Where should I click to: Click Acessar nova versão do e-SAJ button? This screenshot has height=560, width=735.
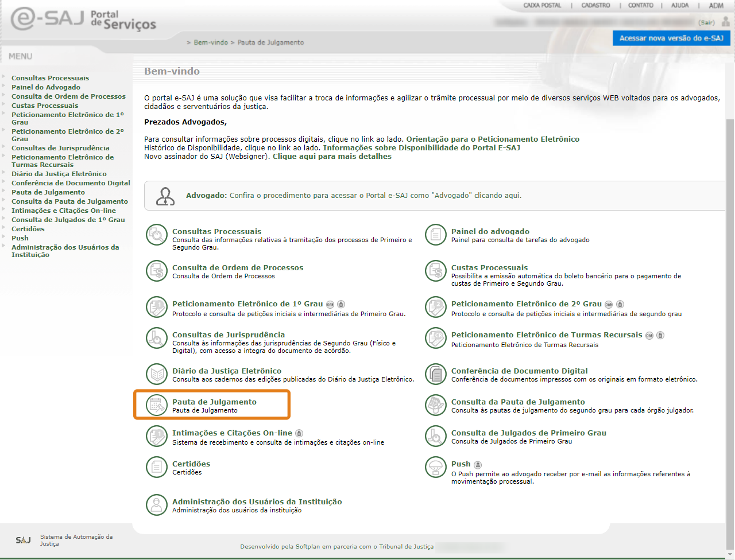click(x=671, y=38)
